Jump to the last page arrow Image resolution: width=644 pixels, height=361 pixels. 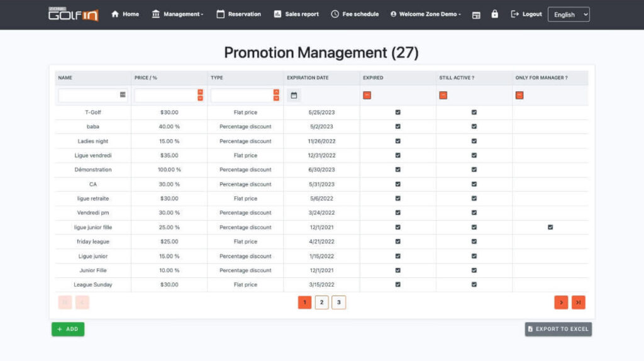coord(578,303)
